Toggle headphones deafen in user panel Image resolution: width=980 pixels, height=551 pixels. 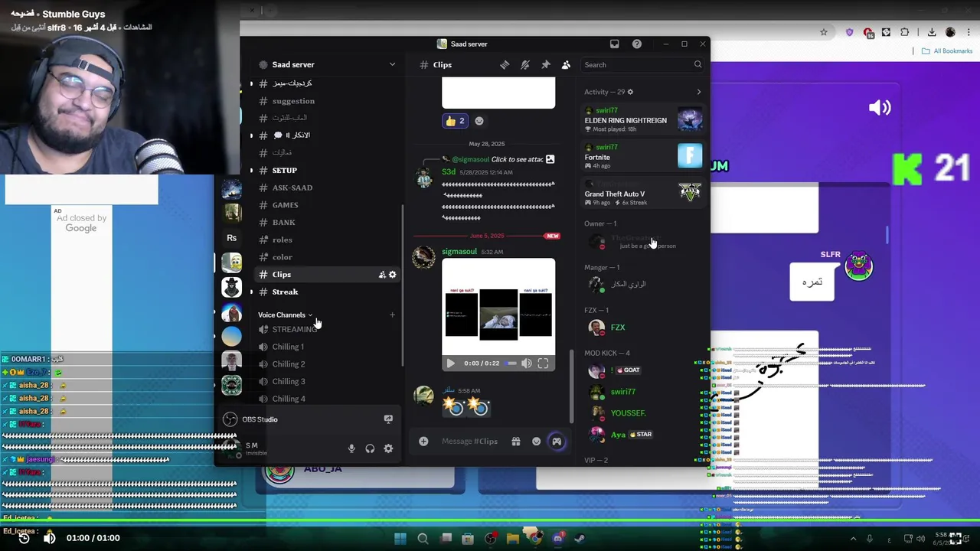coord(370,448)
